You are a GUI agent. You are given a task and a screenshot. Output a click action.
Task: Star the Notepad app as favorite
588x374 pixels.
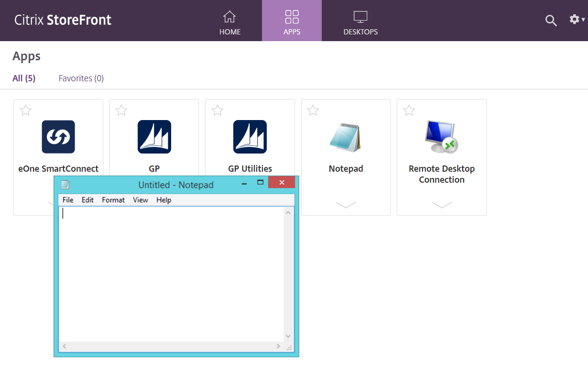[x=313, y=110]
